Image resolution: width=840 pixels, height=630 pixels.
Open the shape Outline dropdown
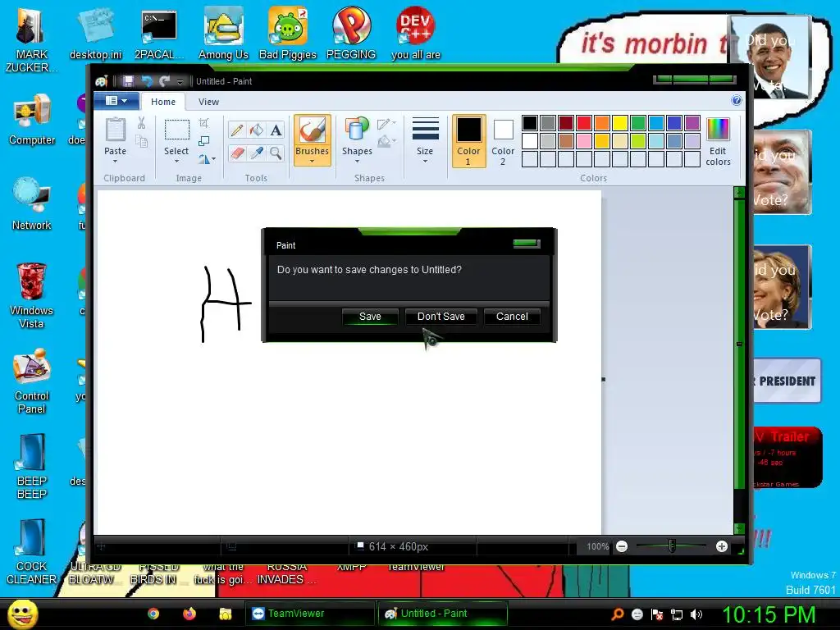pyautogui.click(x=387, y=124)
